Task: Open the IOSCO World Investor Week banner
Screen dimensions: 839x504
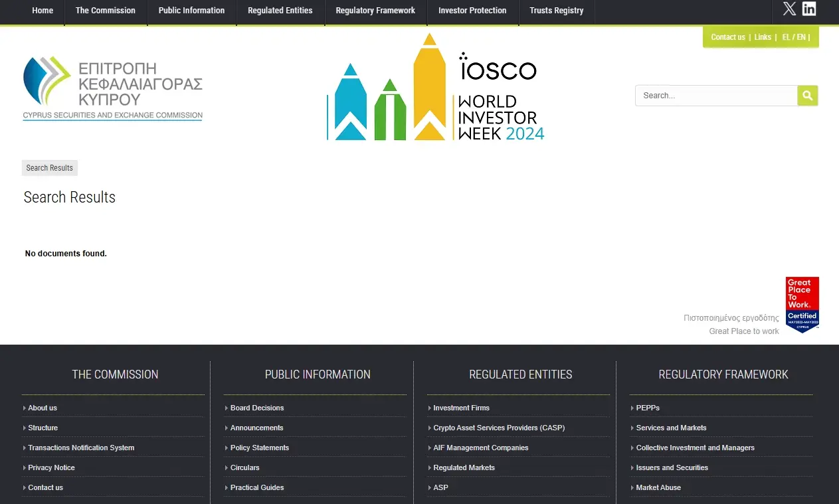Action: pos(436,88)
